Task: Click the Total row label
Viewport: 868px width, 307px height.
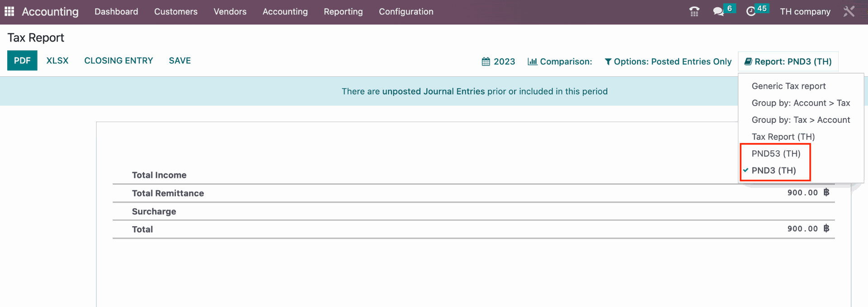Action: [x=142, y=229]
